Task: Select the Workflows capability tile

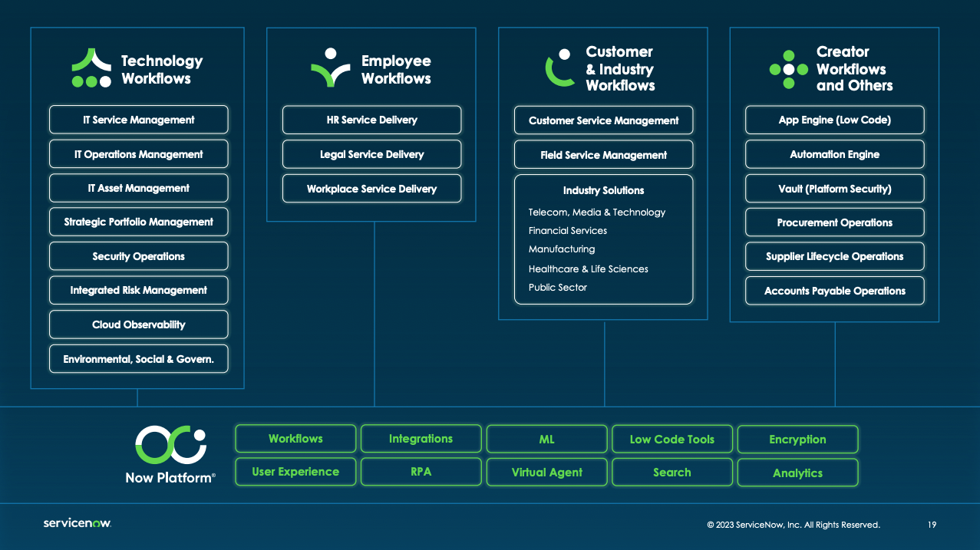Action: 295,439
